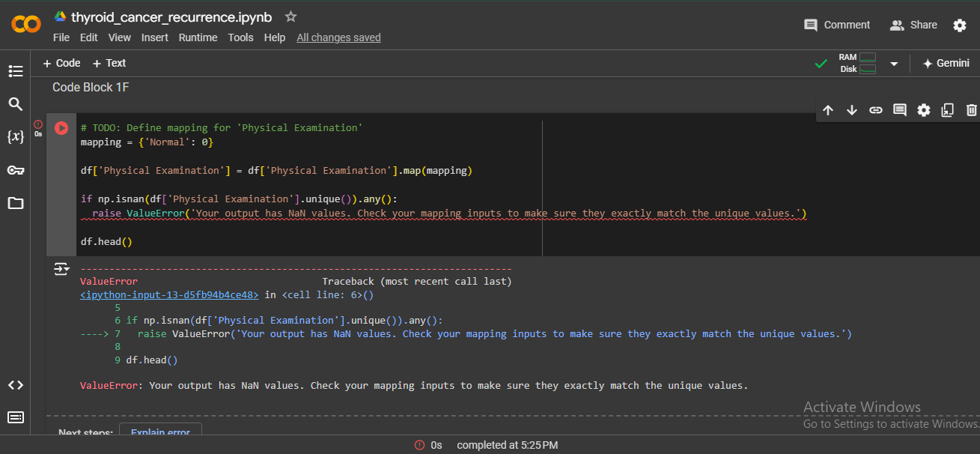Open the Edit menu
The image size is (980, 454).
(89, 37)
